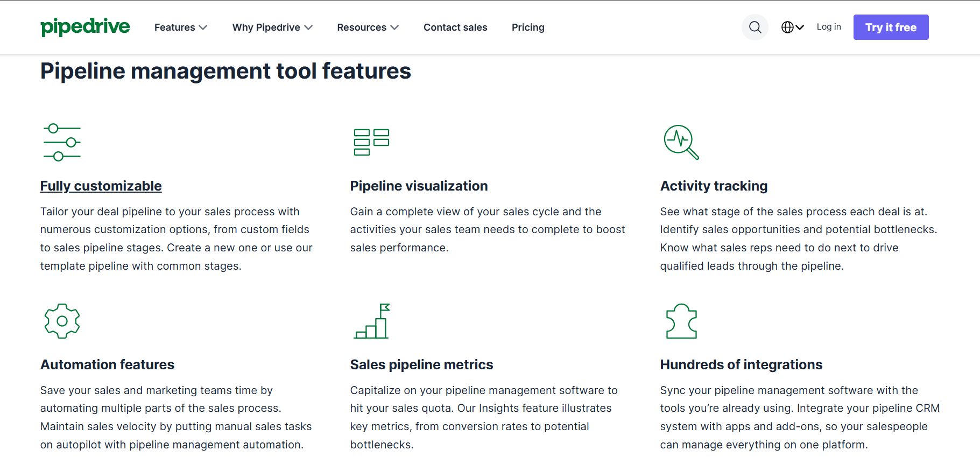Click the pipeline columns icon above Pipeline visualization
The height and width of the screenshot is (464, 980).
coord(371,142)
